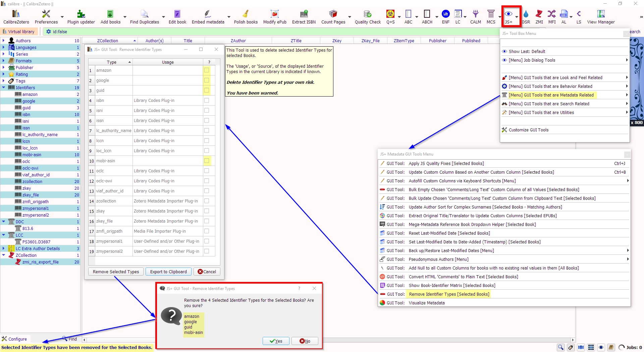
Task: Open tag browser Configure button
Action: [x=14, y=339]
